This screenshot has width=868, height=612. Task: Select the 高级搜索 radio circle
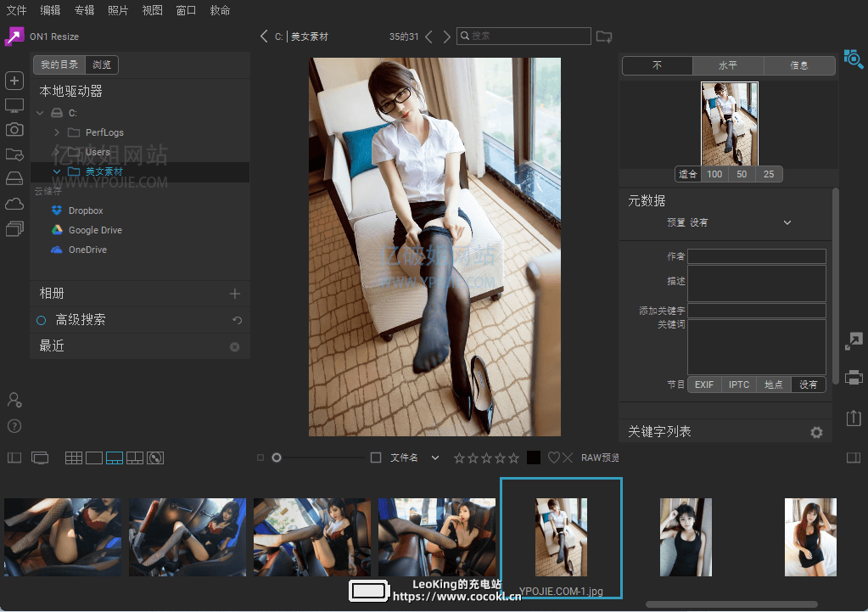tap(41, 320)
